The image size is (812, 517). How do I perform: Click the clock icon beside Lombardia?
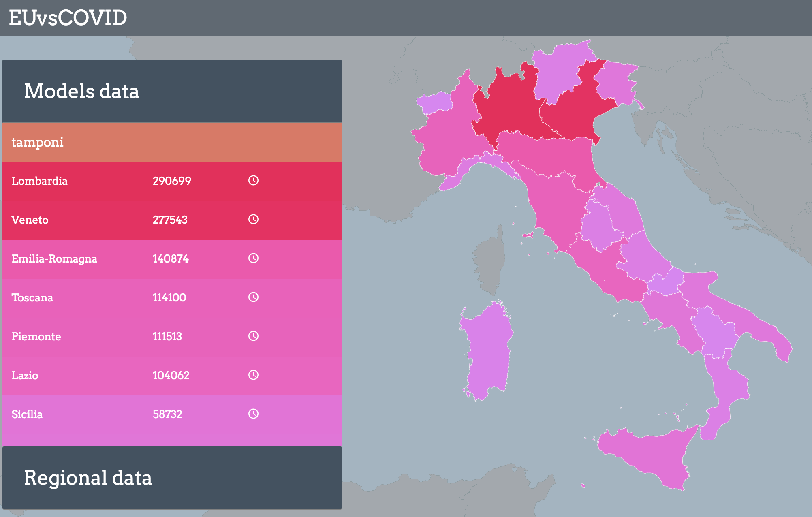[x=253, y=181]
